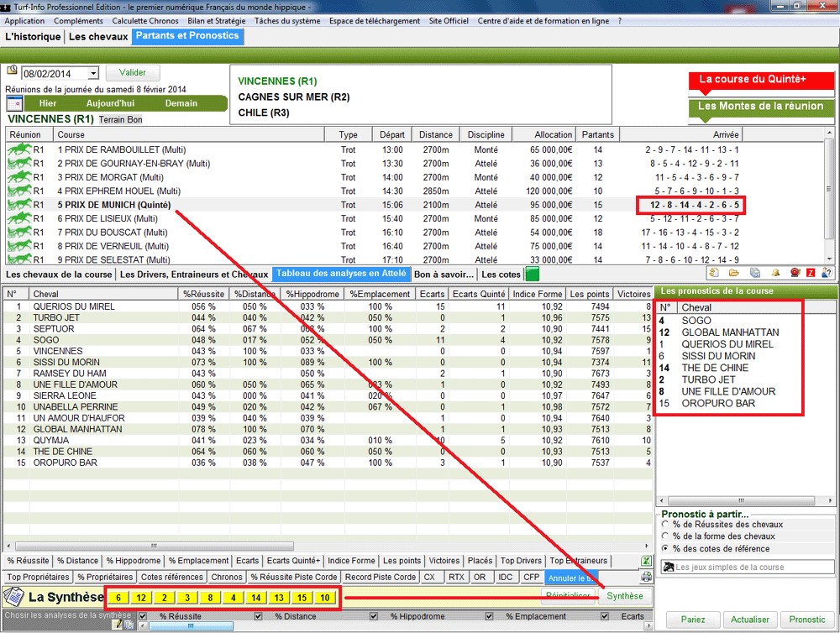
Task: Click the yellow bell icon in the toolbar
Action: click(x=775, y=273)
